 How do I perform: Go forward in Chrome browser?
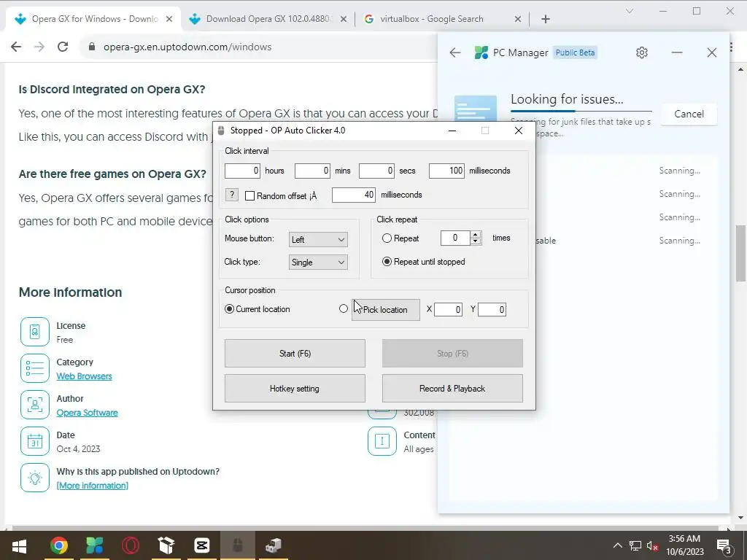pyautogui.click(x=39, y=47)
